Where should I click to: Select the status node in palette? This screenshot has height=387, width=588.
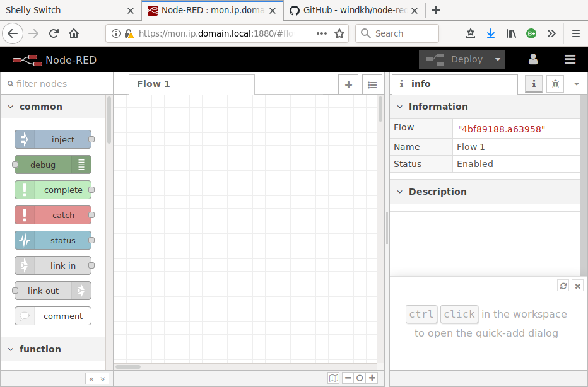tap(53, 240)
